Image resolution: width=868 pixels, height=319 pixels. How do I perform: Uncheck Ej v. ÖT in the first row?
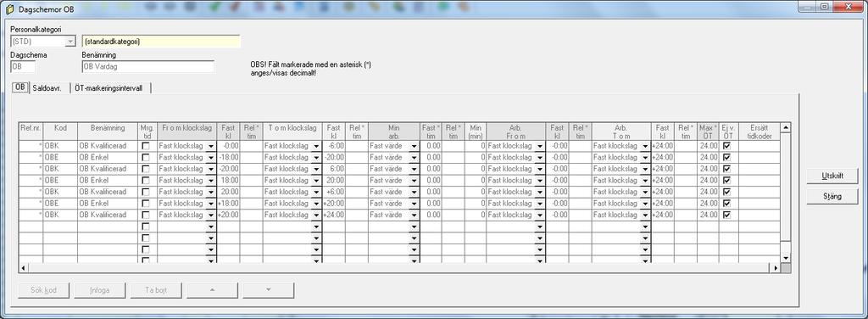(x=727, y=146)
